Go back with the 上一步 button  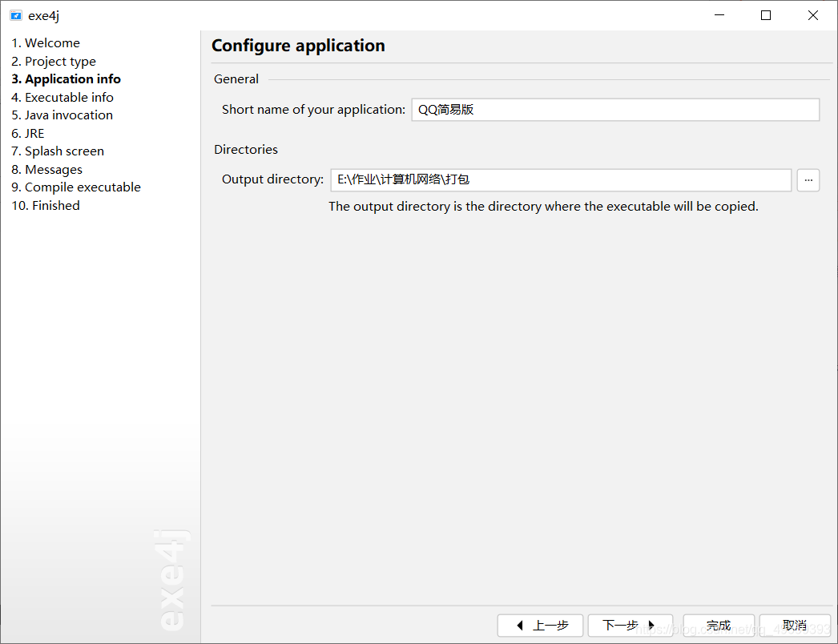pos(540,626)
